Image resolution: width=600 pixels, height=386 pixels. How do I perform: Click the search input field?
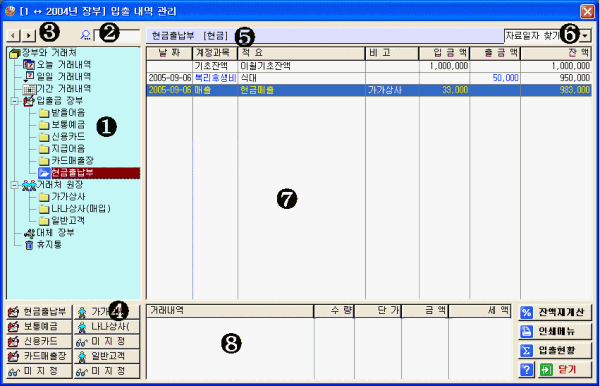117,36
